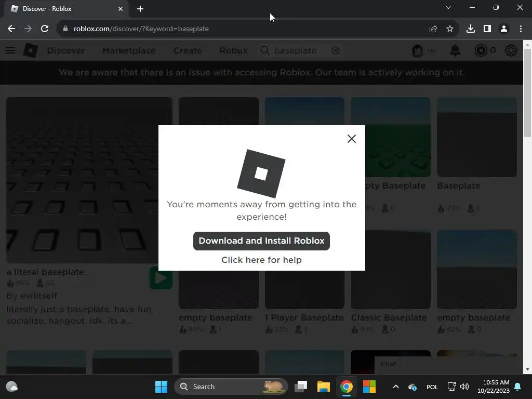Click the Roblox logo home icon
The image size is (532, 399).
tap(31, 50)
